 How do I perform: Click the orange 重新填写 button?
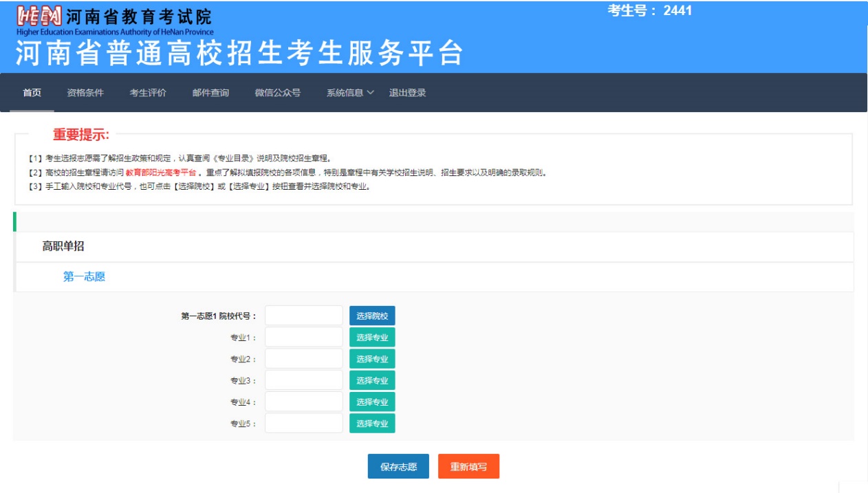(468, 466)
